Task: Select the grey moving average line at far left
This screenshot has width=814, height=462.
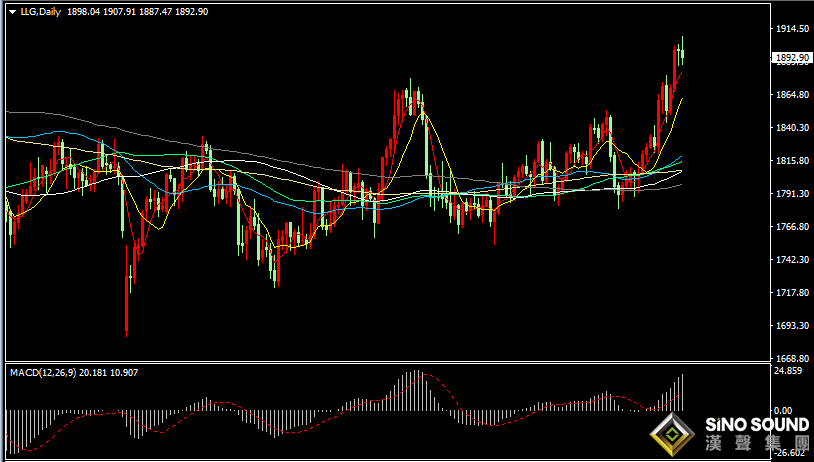Action: coord(31,113)
